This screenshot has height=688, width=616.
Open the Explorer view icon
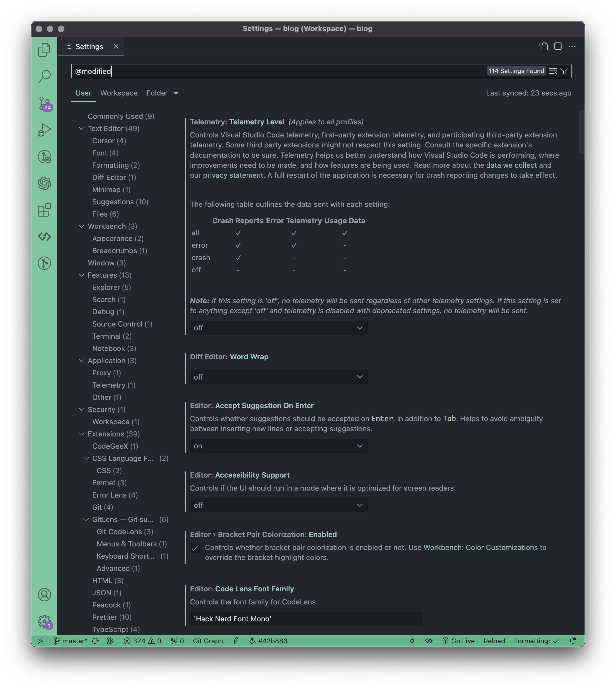pos(44,50)
